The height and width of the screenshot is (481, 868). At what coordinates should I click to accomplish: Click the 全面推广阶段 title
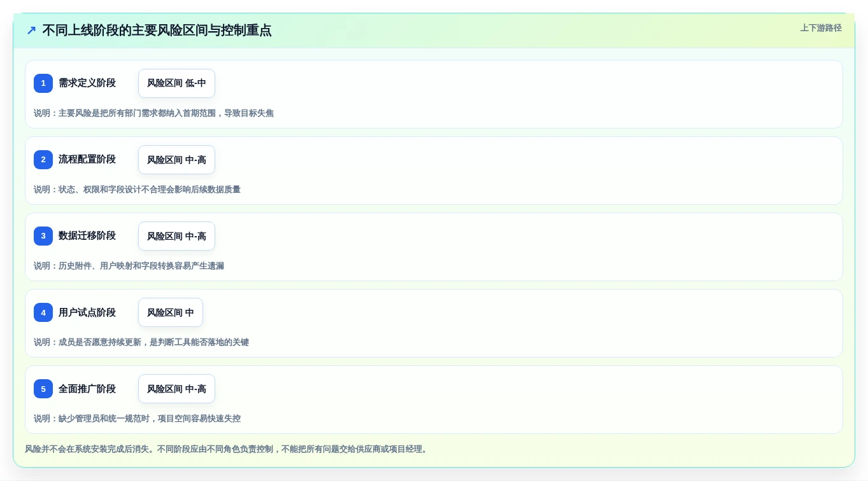[x=87, y=389]
